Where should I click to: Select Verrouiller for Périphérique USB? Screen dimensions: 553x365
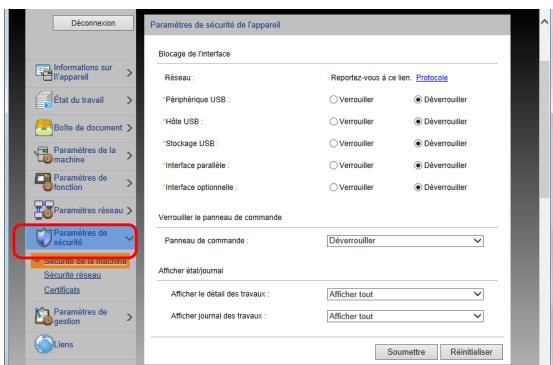click(x=333, y=100)
